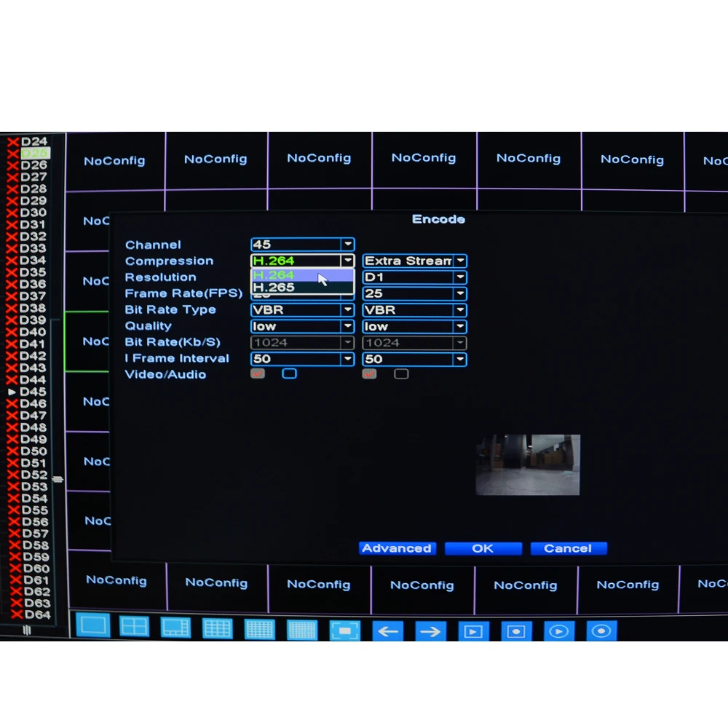
Task: Click red X icon beside D57
Action: 15,534
